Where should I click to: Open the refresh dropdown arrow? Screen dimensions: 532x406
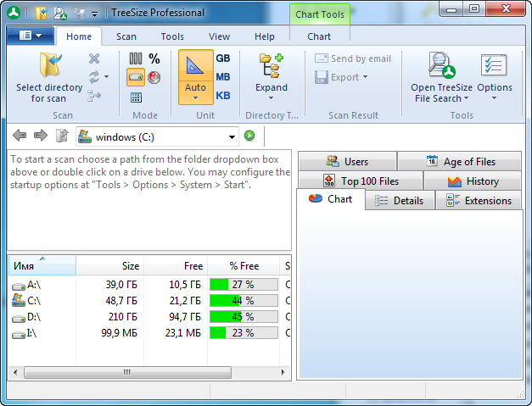coord(107,77)
